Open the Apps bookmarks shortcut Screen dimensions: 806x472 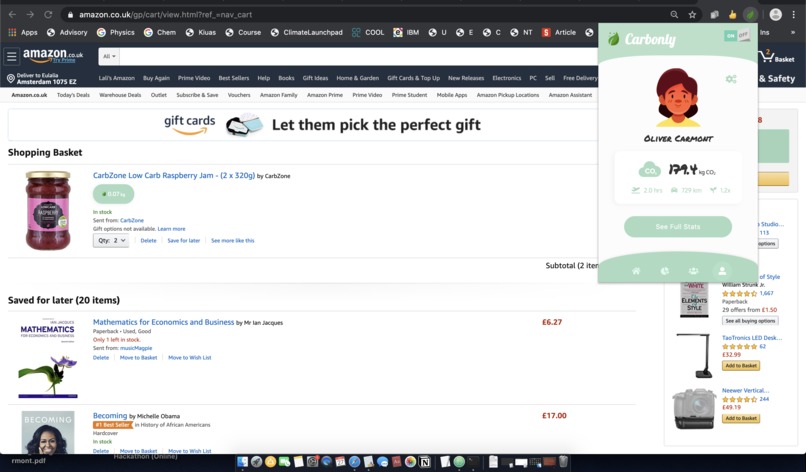pos(23,32)
